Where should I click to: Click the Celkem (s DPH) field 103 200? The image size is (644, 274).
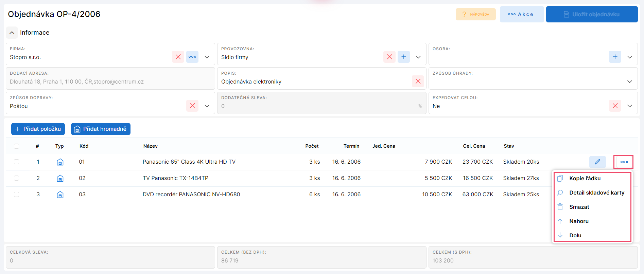coord(533,257)
